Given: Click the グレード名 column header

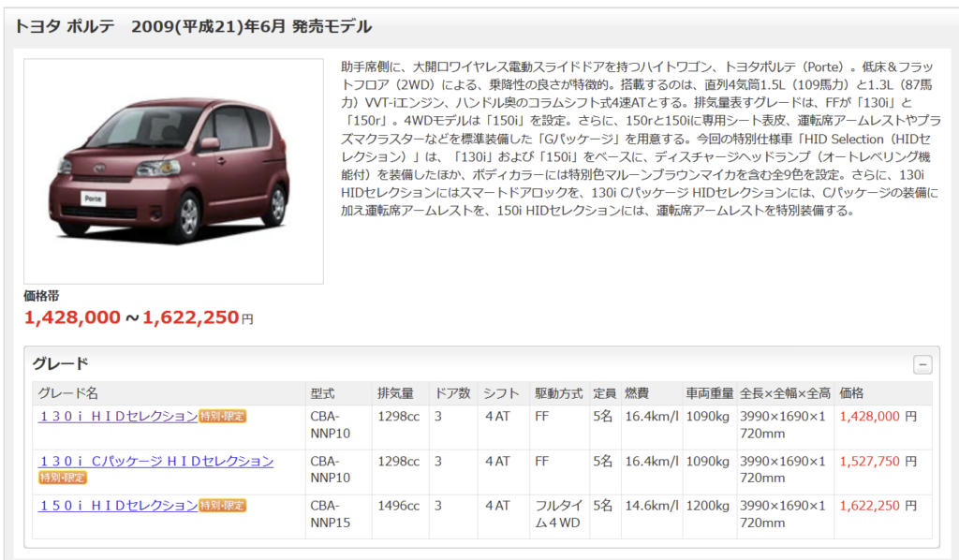Looking at the screenshot, I should coord(67,393).
